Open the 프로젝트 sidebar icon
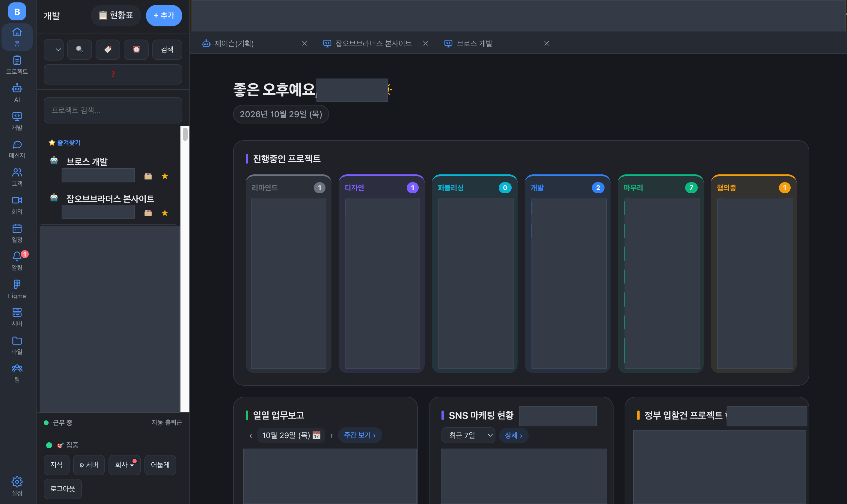Screen dimensions: 847x504 pyautogui.click(x=17, y=65)
